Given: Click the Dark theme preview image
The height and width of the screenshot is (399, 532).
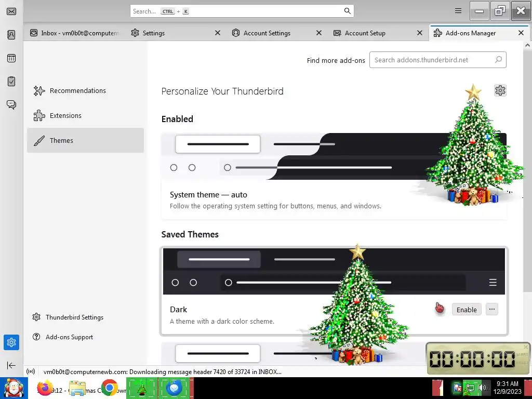Looking at the screenshot, I should point(334,271).
